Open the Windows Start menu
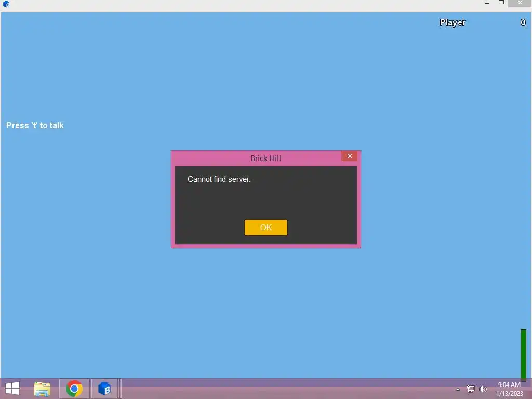Image resolution: width=532 pixels, height=399 pixels. tap(12, 389)
